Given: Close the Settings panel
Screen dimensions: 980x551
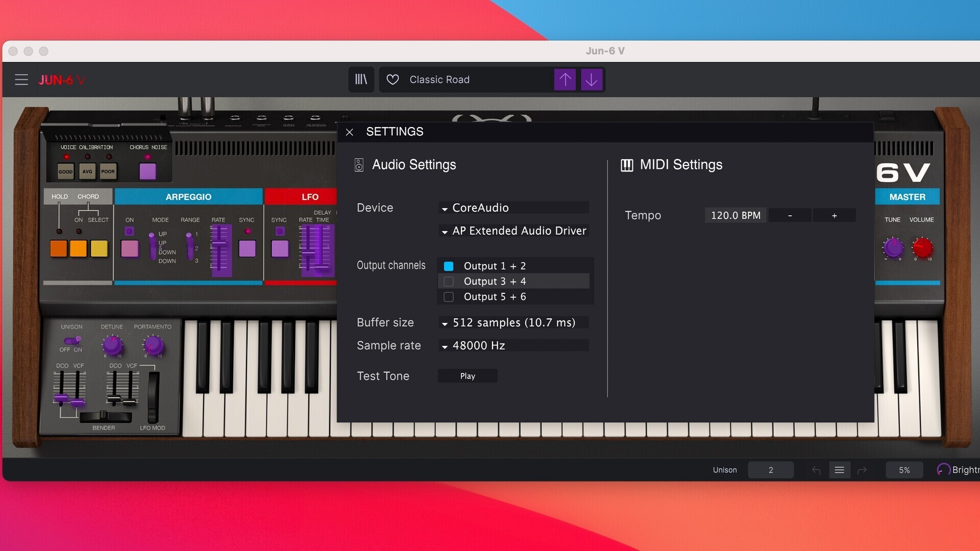Looking at the screenshot, I should tap(350, 132).
